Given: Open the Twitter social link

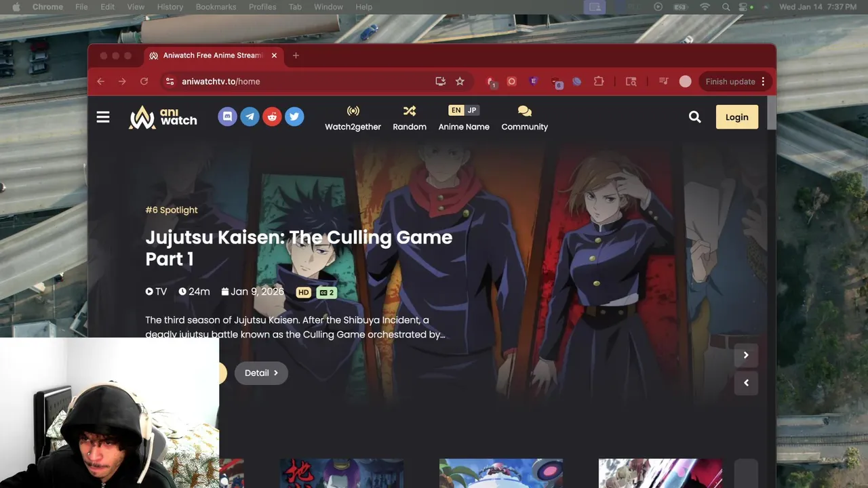Looking at the screenshot, I should 294,117.
